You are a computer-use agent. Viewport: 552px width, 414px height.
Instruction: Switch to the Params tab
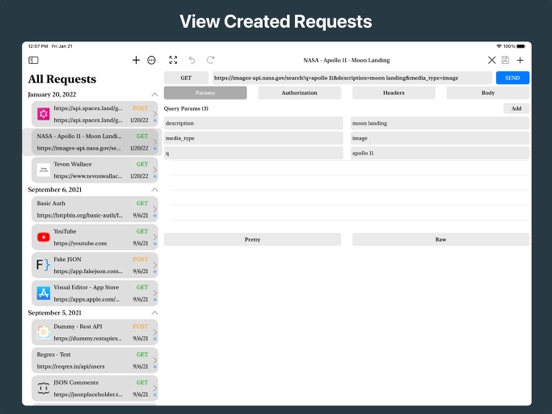(x=205, y=93)
